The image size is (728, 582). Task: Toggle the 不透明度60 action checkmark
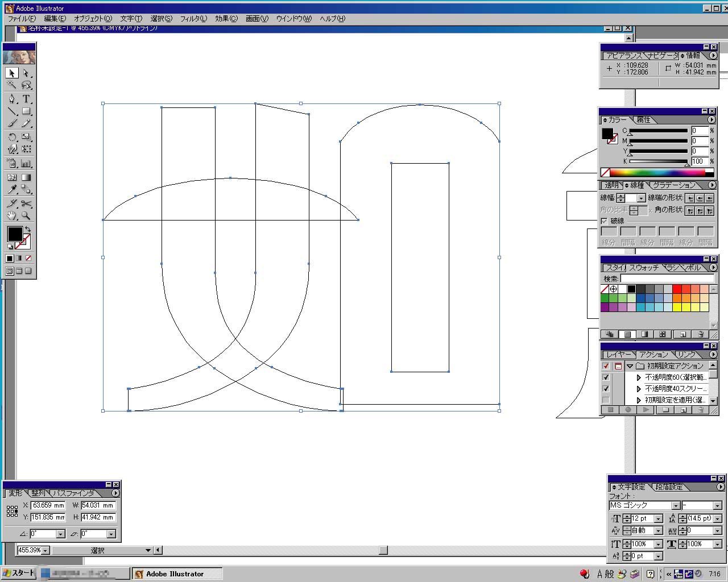coord(606,377)
